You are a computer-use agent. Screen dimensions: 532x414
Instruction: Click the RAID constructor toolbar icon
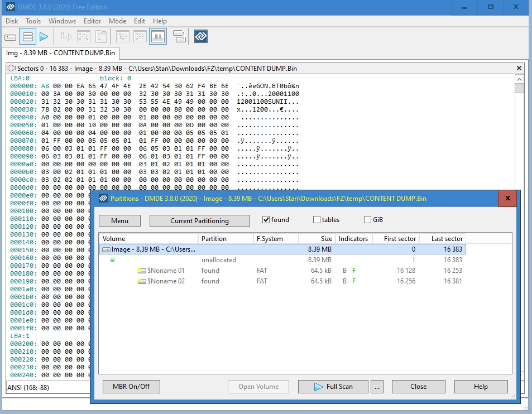[x=179, y=37]
